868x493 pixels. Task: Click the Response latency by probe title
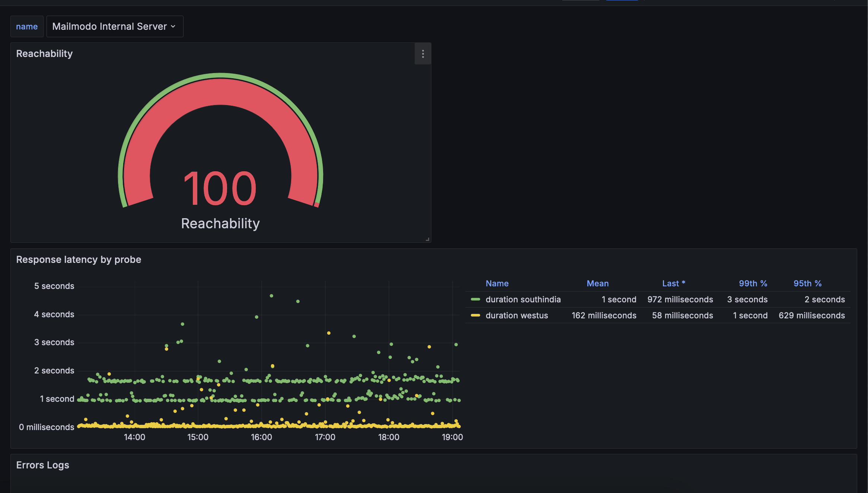click(79, 260)
